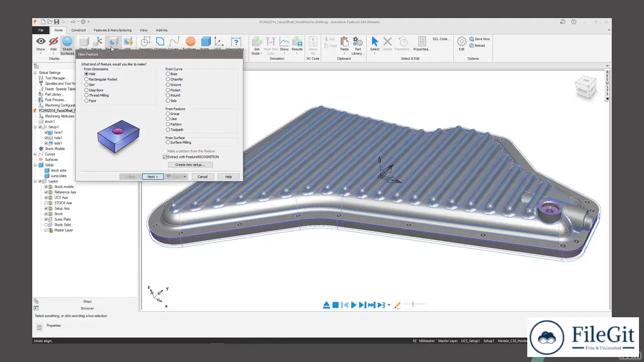Open the Curves tool in ribbon
Viewport: 644px width, 362px height.
[x=174, y=42]
